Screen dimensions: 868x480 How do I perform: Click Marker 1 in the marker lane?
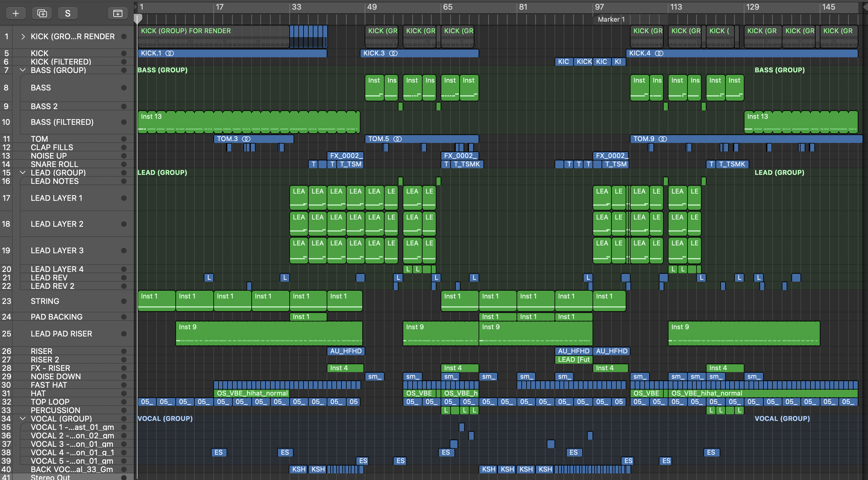611,20
